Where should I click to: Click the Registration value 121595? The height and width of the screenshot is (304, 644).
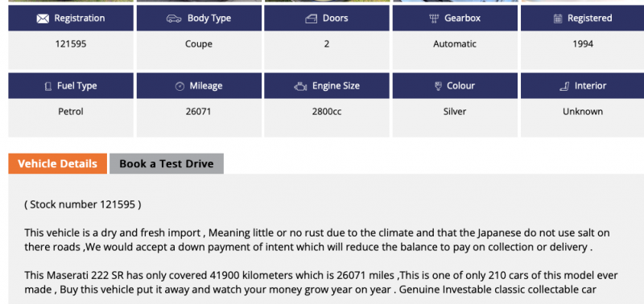point(71,44)
